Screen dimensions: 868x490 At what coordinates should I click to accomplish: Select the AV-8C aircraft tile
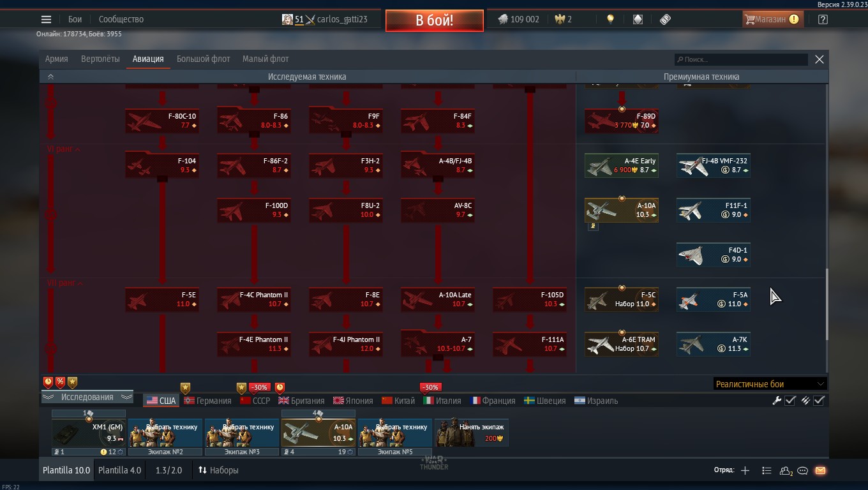click(438, 210)
